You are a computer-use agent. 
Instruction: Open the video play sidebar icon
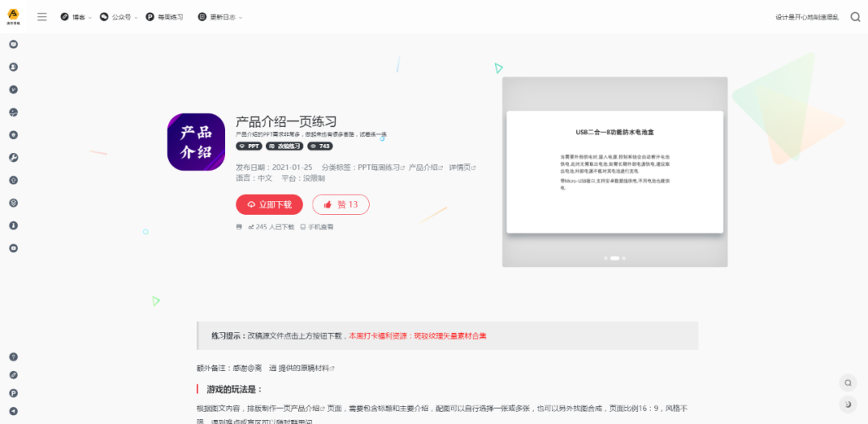coord(14,249)
